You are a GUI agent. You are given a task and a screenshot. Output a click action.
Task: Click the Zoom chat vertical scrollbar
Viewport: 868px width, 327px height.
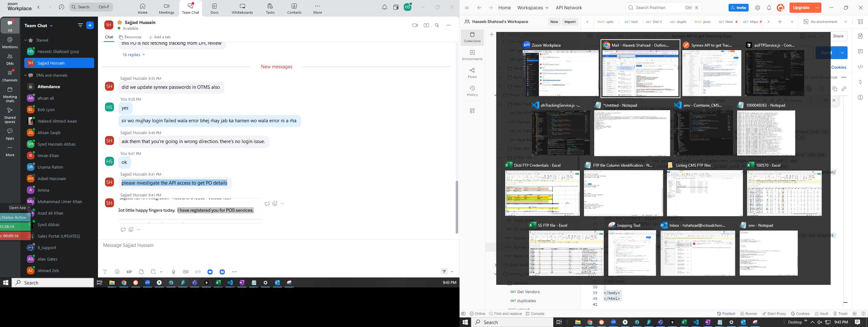457,207
